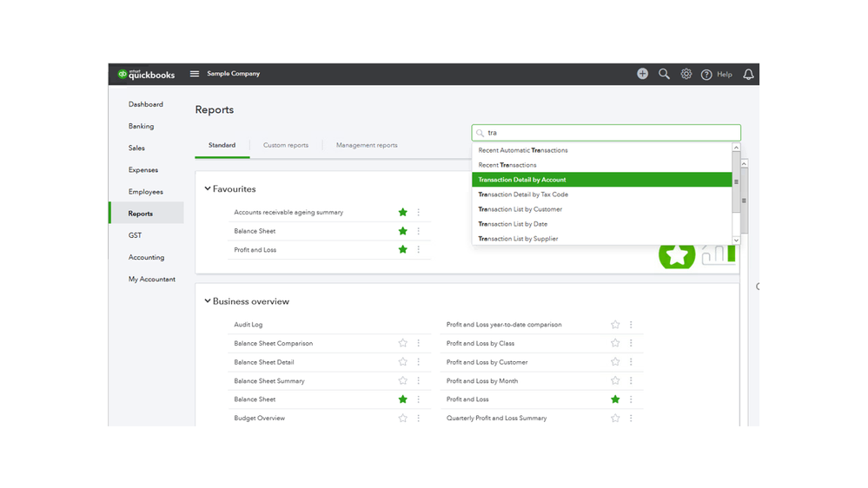The height and width of the screenshot is (488, 868).
Task: Open options menu for Balance Sheet Summary
Action: pyautogui.click(x=419, y=380)
